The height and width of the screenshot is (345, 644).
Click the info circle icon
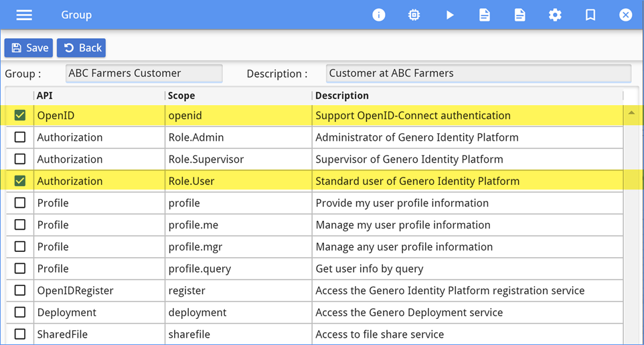click(379, 15)
